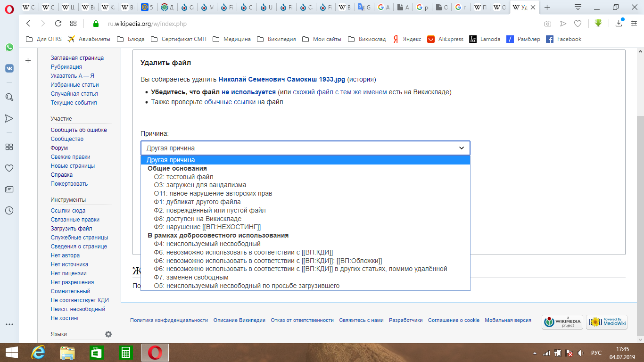Image resolution: width=644 pixels, height=362 pixels.
Task: Open Speed Dial start page button in toolbar
Action: tap(73, 24)
